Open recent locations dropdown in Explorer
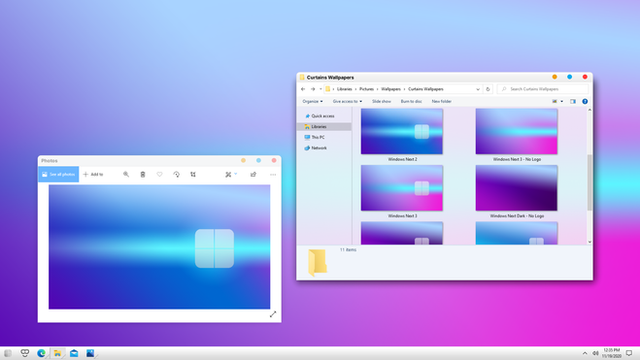 tap(320, 89)
